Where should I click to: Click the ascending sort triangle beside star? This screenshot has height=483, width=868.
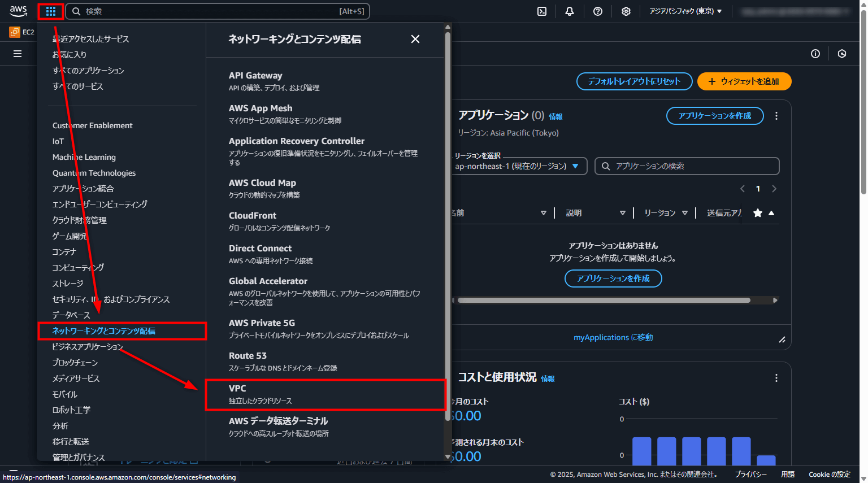(771, 213)
